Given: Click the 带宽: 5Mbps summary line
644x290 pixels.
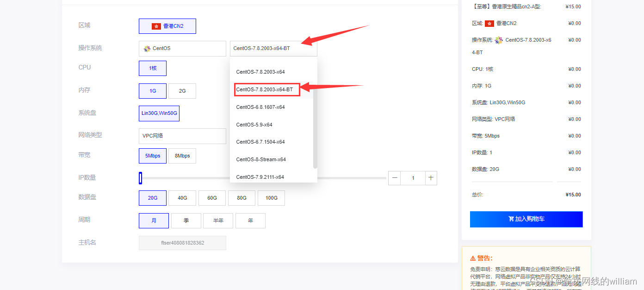Looking at the screenshot, I should pyautogui.click(x=486, y=136).
